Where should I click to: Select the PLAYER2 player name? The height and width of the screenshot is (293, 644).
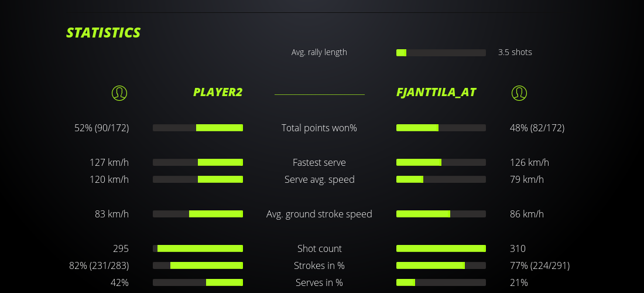tap(218, 93)
